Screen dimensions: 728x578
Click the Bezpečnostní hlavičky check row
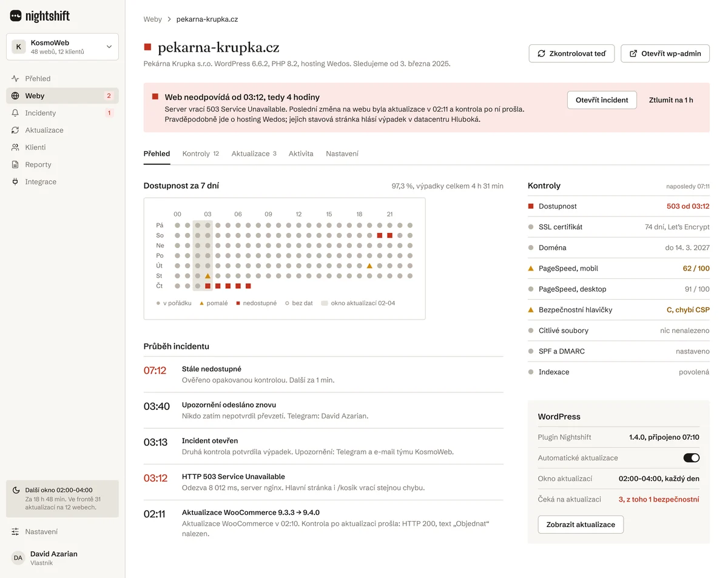pos(619,310)
